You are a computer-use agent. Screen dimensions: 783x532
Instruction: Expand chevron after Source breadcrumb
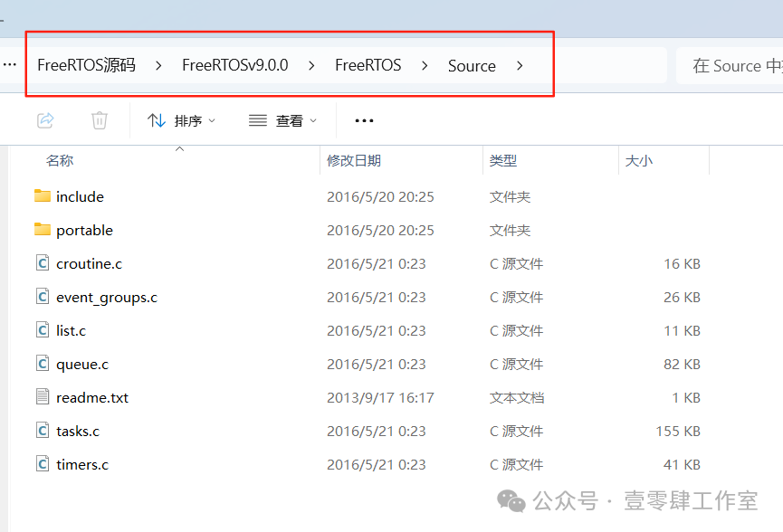pos(520,66)
